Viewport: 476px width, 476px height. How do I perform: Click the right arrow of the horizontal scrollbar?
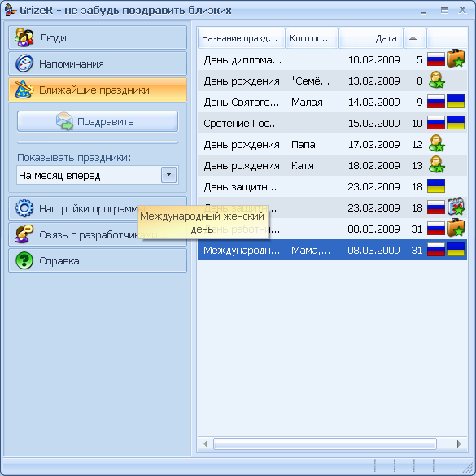point(459,443)
